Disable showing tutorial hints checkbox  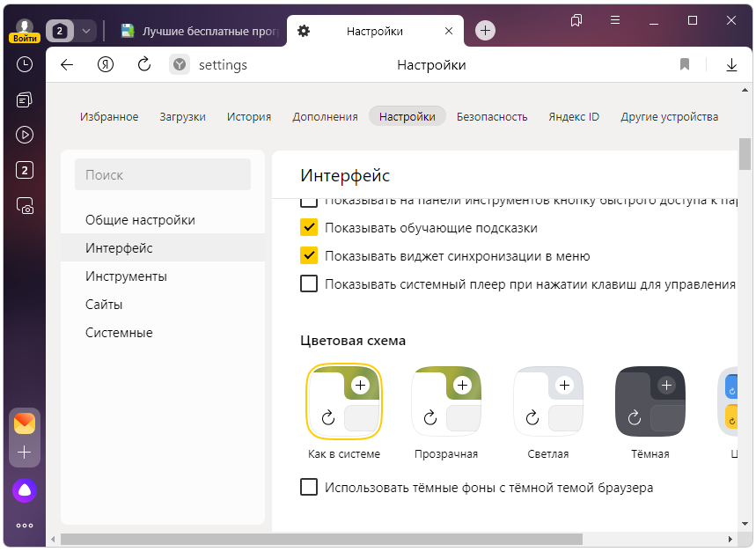[x=309, y=228]
